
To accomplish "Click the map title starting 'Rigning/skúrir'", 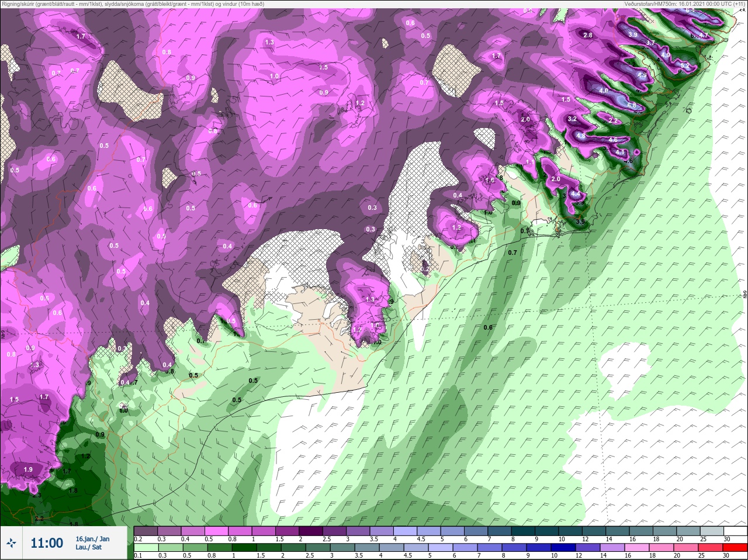I will pyautogui.click(x=133, y=4).
